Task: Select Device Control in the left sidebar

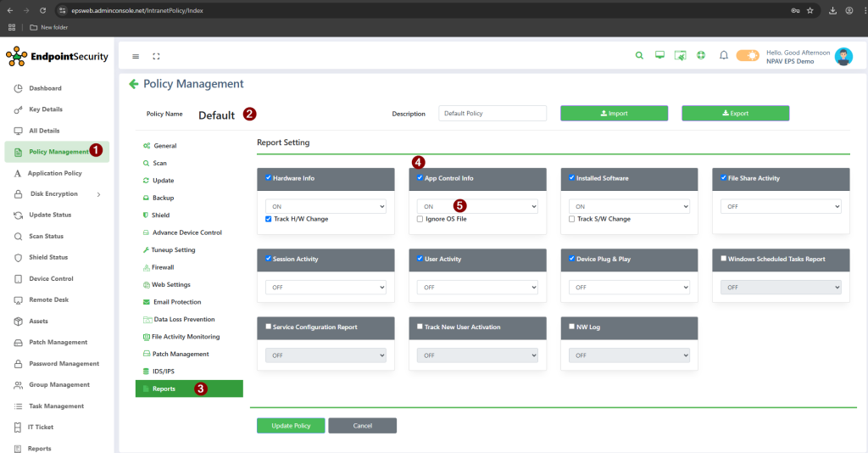Action: tap(51, 279)
